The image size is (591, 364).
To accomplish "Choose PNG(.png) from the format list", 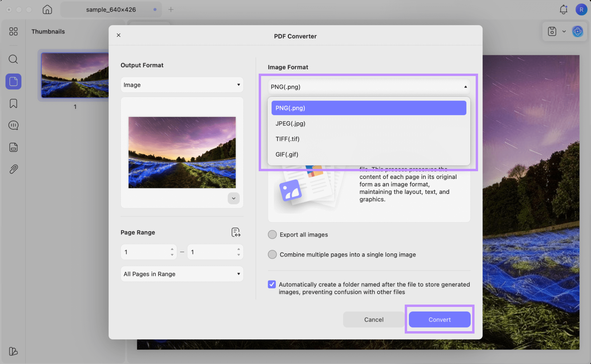I will click(x=369, y=108).
